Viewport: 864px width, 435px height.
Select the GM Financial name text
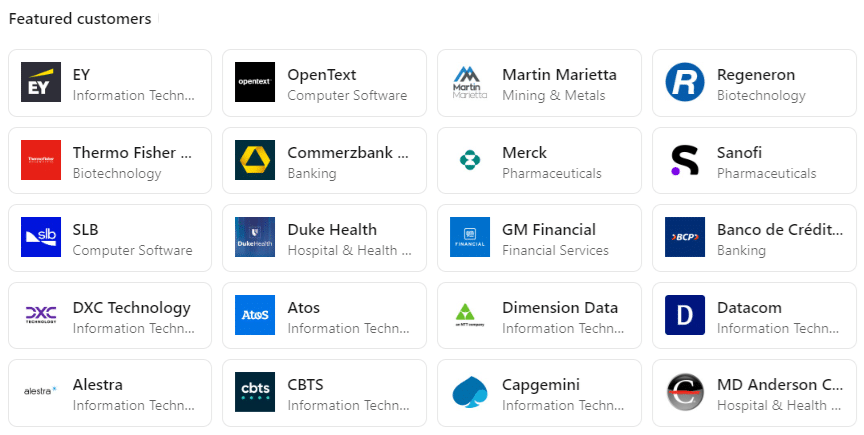coord(549,230)
